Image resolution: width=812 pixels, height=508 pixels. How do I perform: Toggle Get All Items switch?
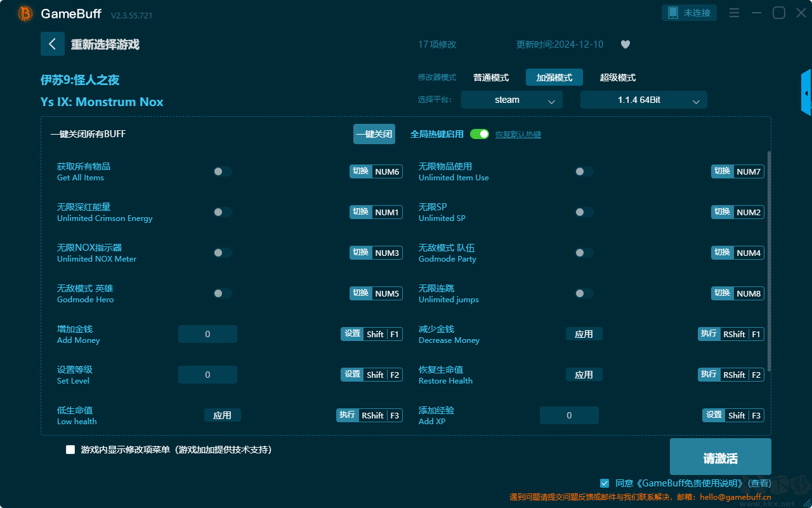[x=223, y=171]
